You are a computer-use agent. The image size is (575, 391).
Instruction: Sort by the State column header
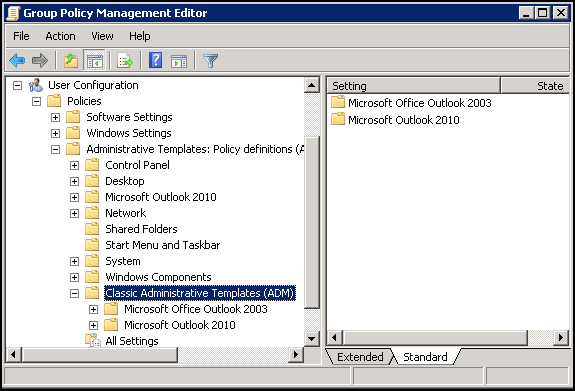click(535, 86)
